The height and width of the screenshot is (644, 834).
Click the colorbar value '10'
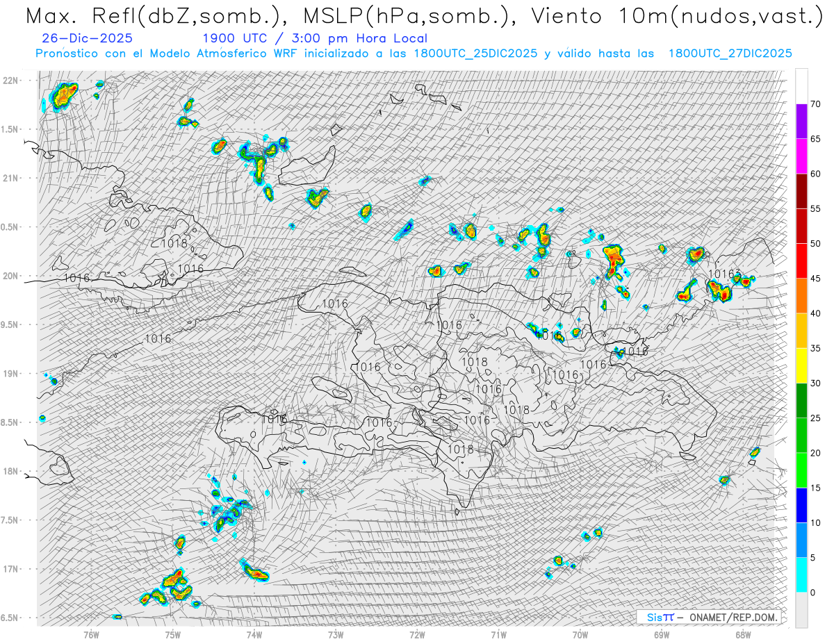tap(816, 523)
